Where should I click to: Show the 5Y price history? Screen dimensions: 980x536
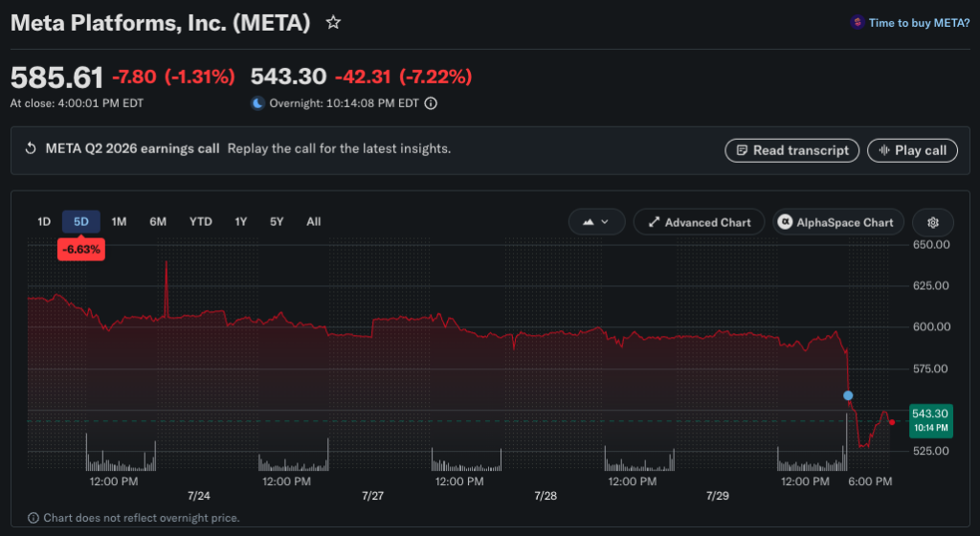click(277, 222)
